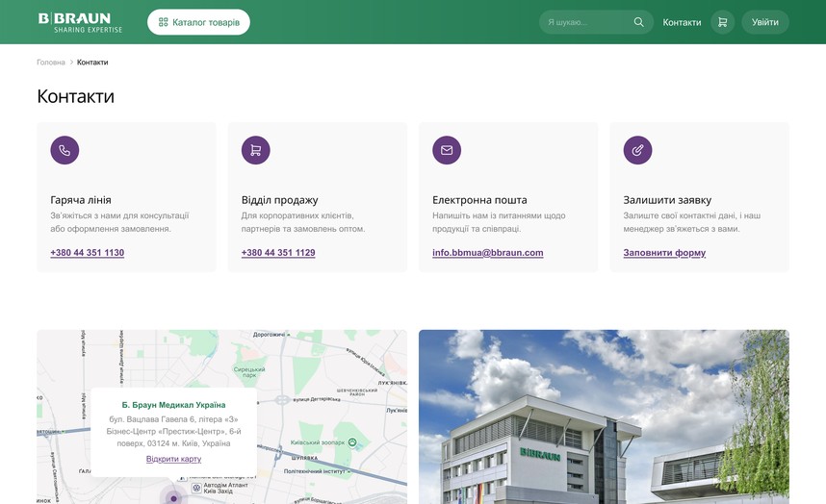The image size is (826, 504).
Task: Click the Відкрити карту link on map
Action: (x=174, y=459)
